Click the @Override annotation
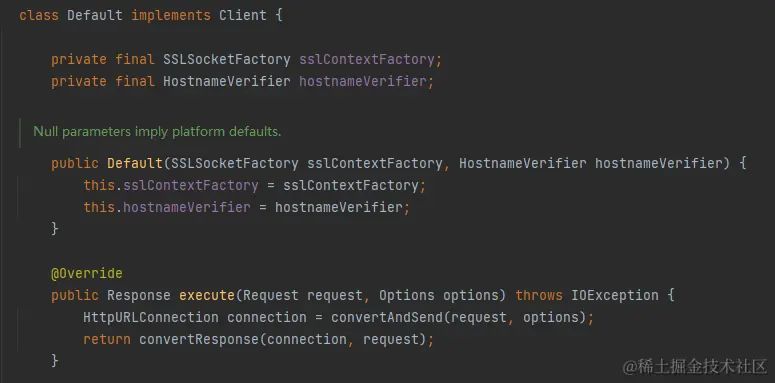775x383 pixels. [x=86, y=273]
